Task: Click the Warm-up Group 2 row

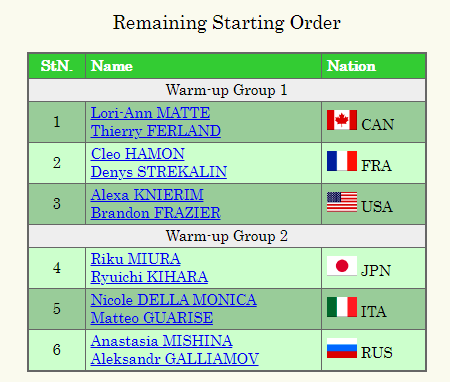Action: coord(227,236)
